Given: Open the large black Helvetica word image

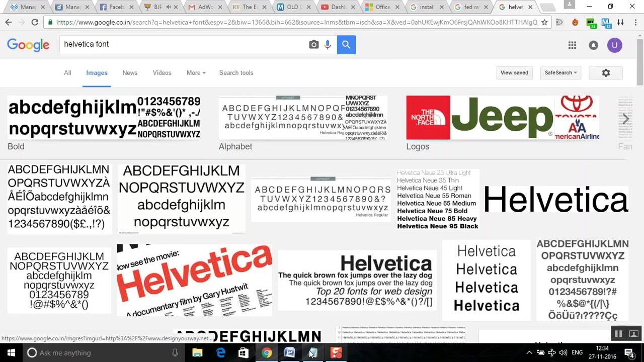Looking at the screenshot, I should 556,200.
